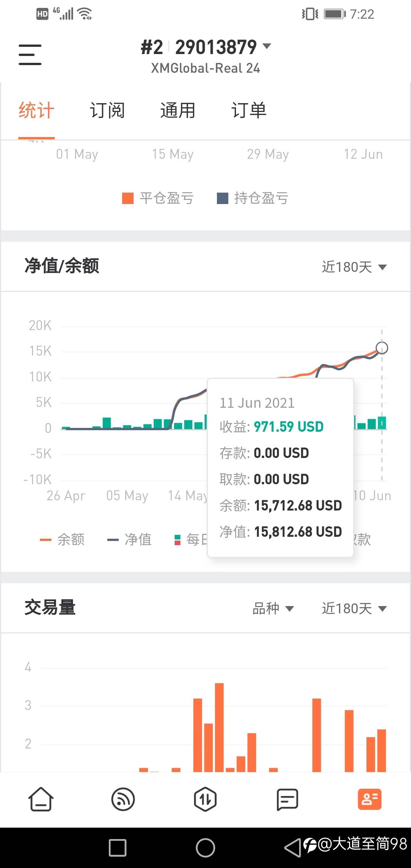The image size is (411, 868).
Task: Open the signal feed icon
Action: [123, 799]
